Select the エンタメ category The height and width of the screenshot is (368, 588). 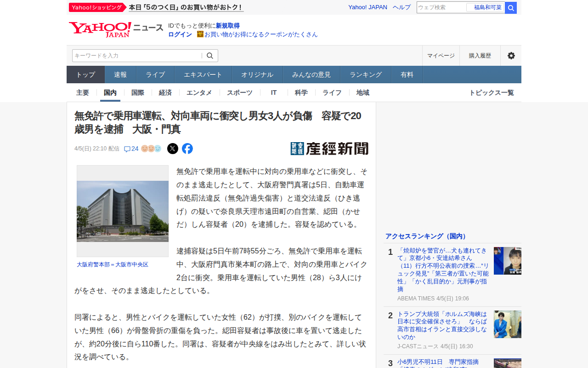[x=199, y=92]
